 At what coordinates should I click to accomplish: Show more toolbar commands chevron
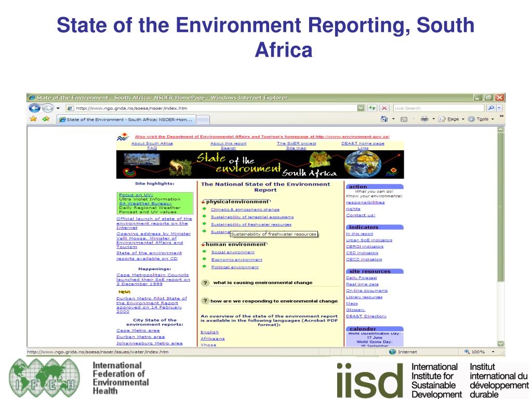pos(501,116)
